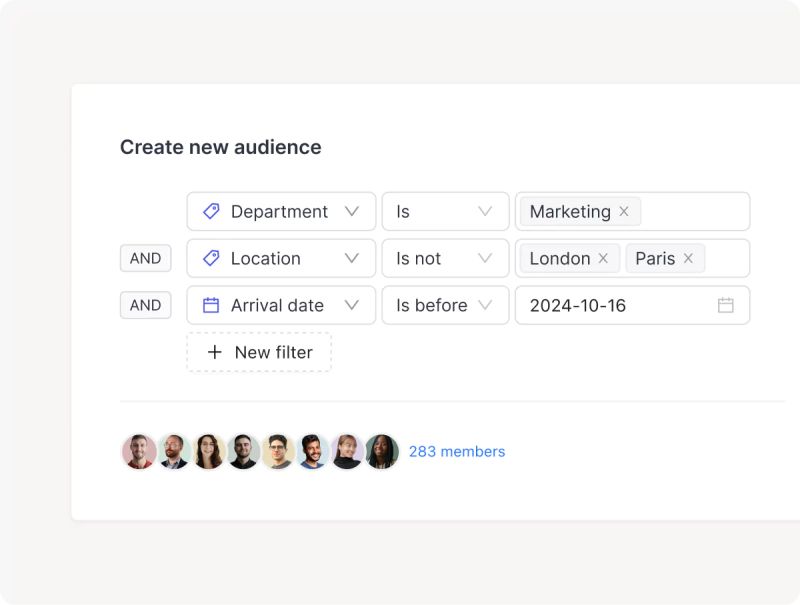Open the 'Is not' operator dropdown
This screenshot has width=800, height=605.
pos(445,258)
